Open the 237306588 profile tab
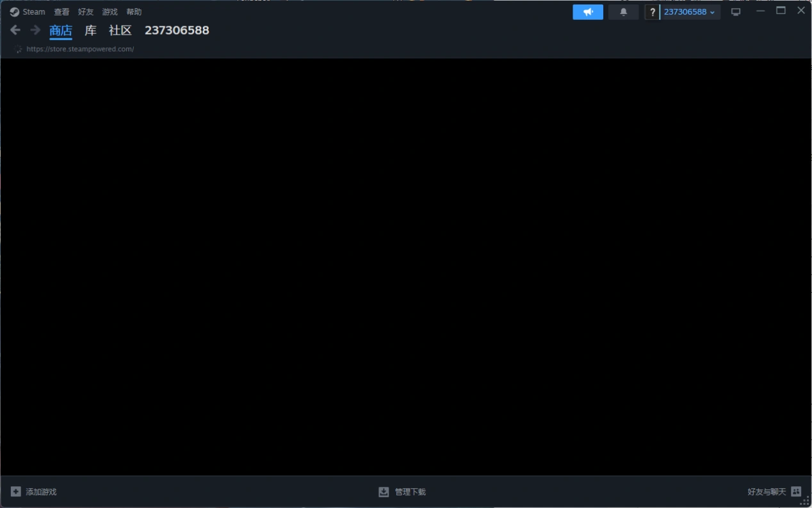The image size is (812, 508). coord(177,30)
